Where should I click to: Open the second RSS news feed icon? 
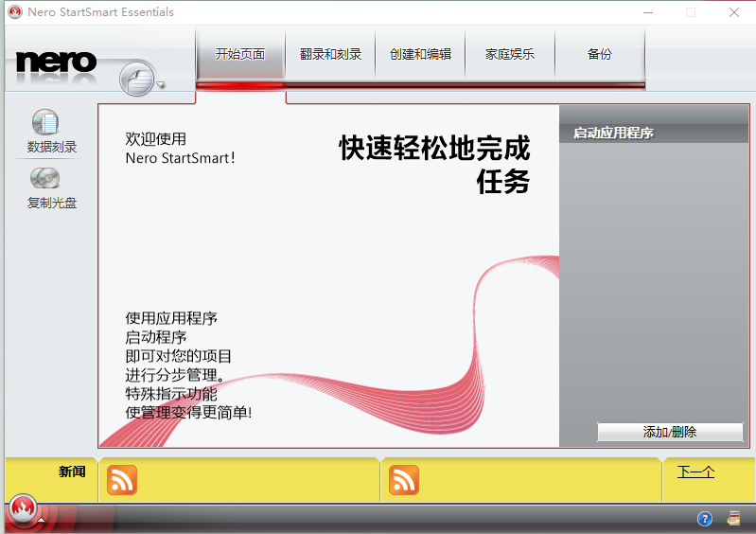[404, 480]
